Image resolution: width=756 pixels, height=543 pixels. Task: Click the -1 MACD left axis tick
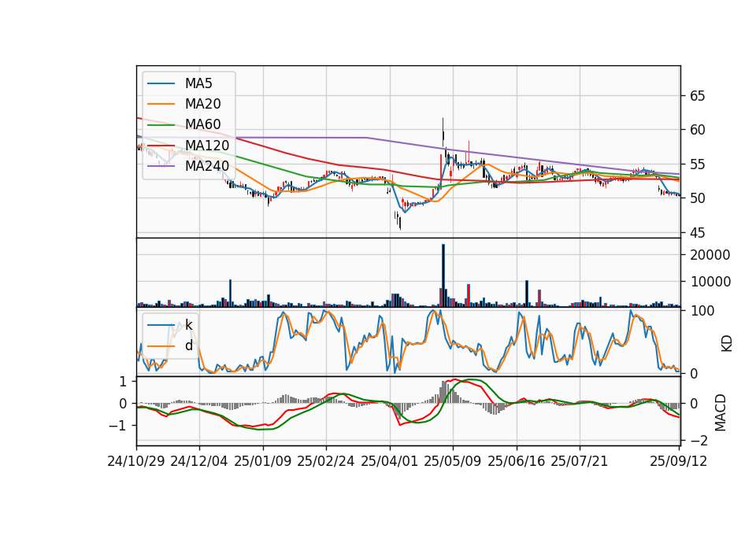(x=118, y=426)
